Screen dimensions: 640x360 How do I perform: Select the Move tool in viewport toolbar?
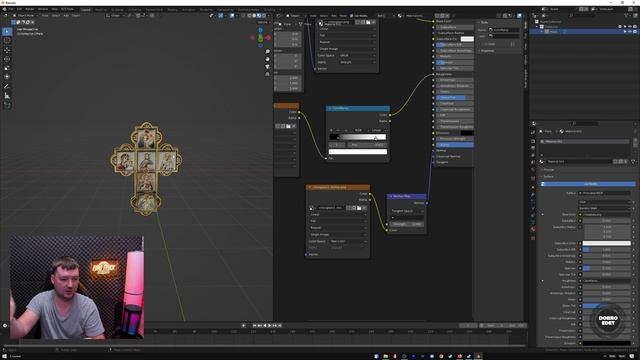[x=7, y=50]
